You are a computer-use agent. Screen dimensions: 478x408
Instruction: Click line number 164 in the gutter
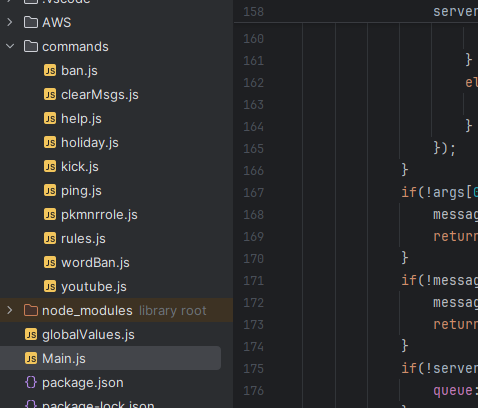tap(254, 127)
